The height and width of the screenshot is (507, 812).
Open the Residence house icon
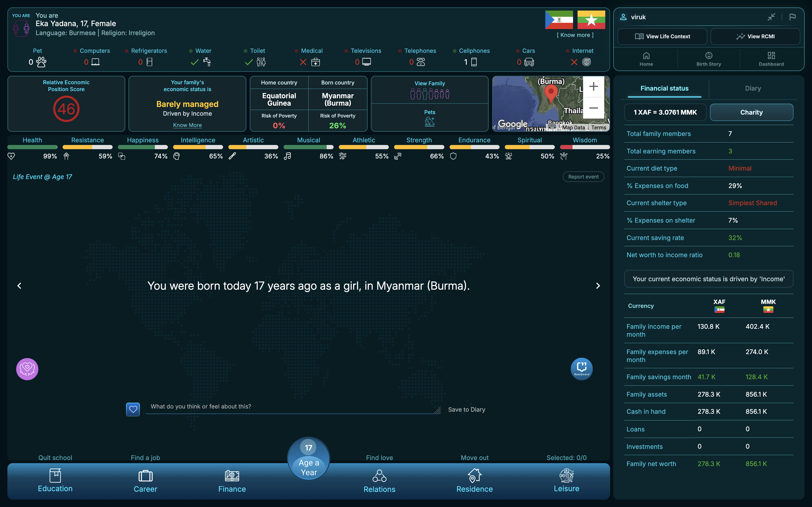coord(474,476)
